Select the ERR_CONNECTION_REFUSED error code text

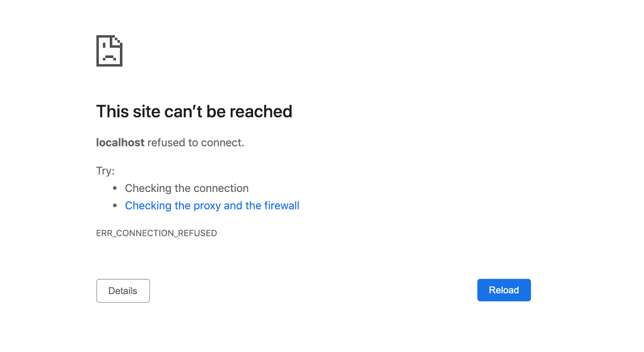click(x=157, y=233)
